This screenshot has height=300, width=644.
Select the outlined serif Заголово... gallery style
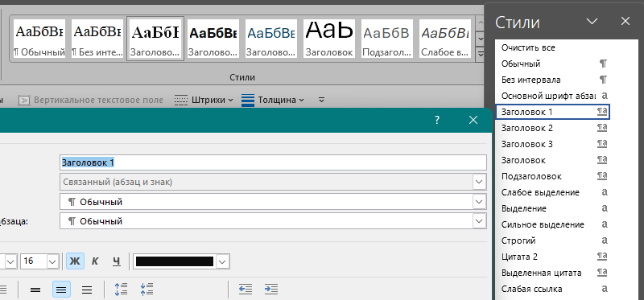tap(155, 39)
